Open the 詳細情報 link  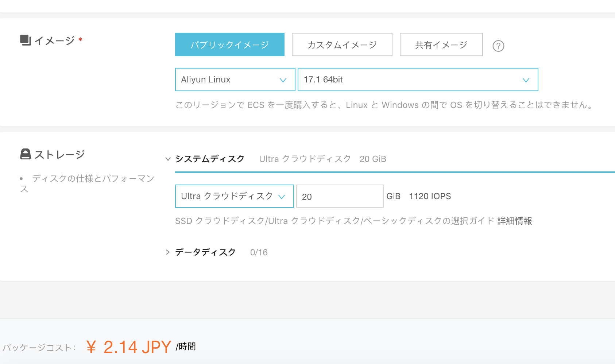(515, 221)
